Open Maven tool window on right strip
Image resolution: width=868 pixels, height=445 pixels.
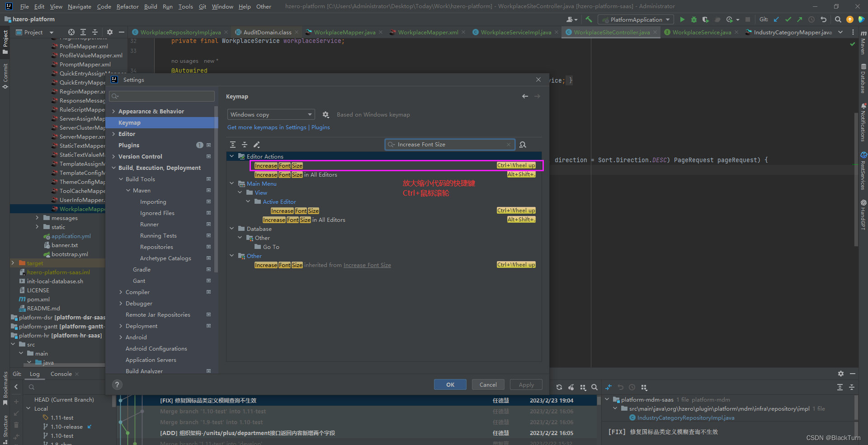coord(863,43)
